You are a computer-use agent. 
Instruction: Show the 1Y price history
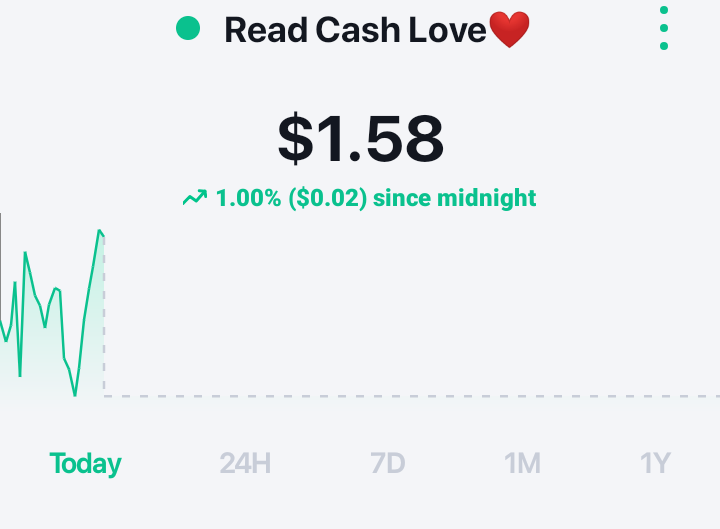click(655, 463)
